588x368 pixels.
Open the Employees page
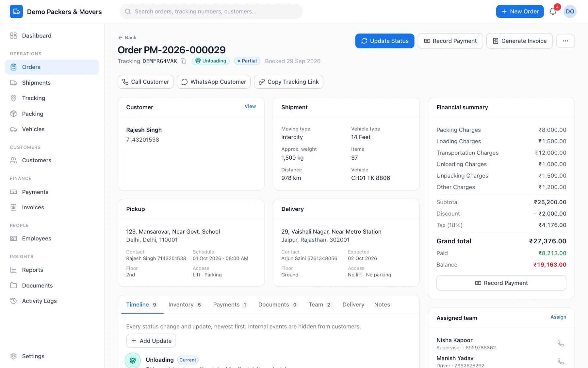[52, 238]
